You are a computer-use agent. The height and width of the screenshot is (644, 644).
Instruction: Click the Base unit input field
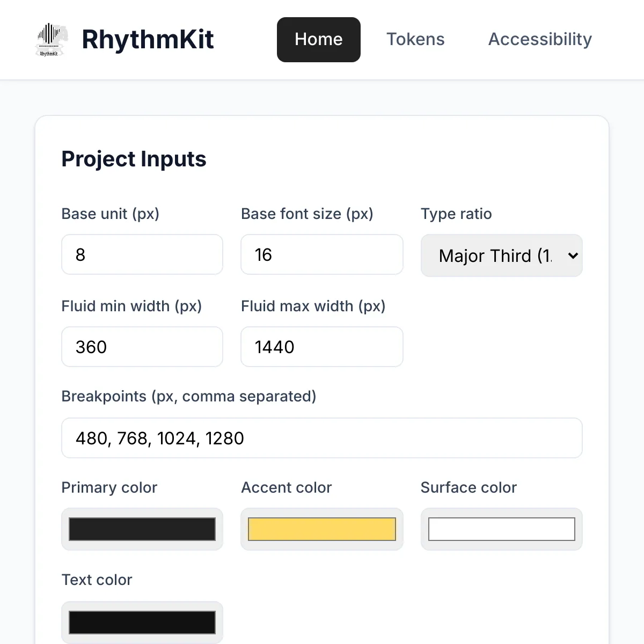pyautogui.click(x=142, y=254)
